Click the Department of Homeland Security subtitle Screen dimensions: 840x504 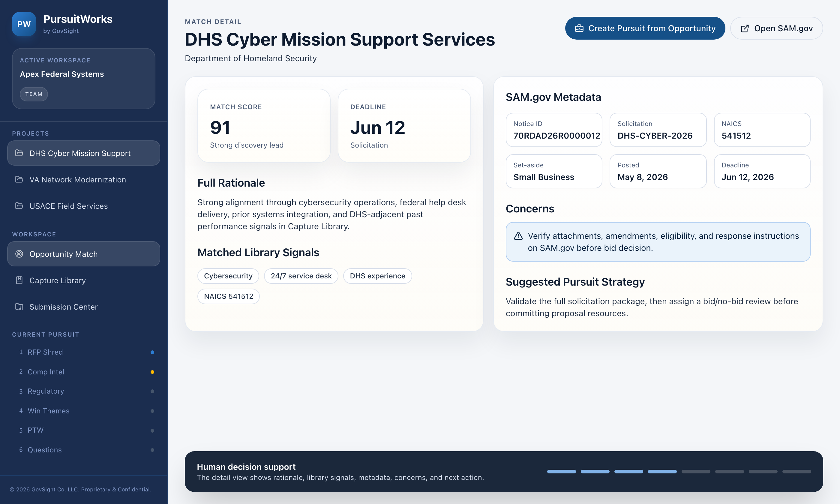click(250, 58)
